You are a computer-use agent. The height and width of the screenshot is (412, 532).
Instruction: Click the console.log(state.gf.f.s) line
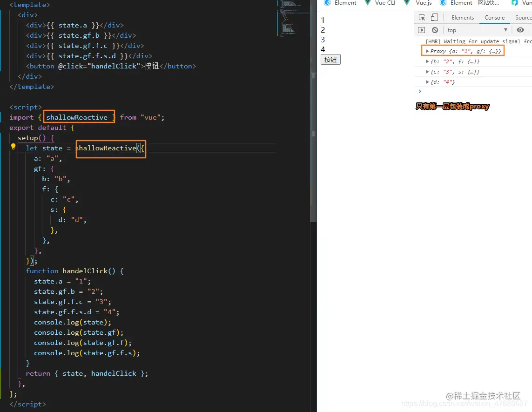point(87,353)
